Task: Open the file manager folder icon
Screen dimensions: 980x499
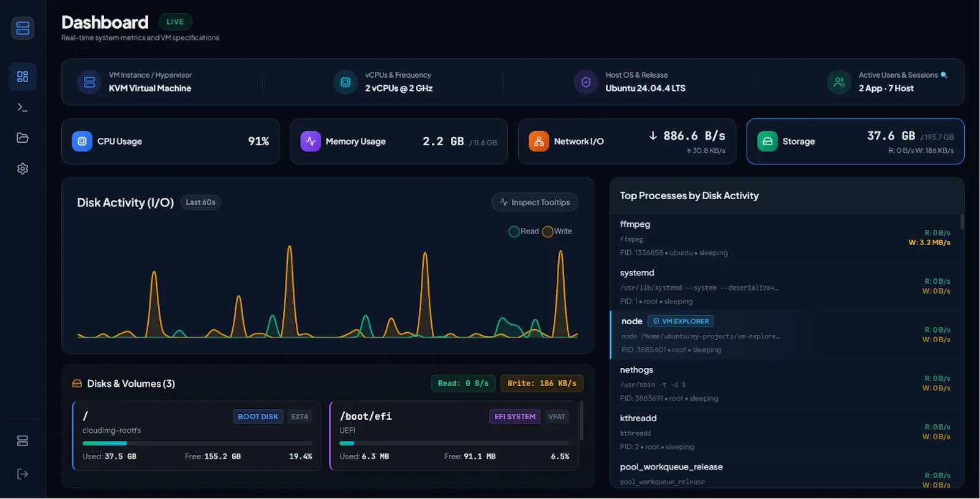Action: coord(23,138)
